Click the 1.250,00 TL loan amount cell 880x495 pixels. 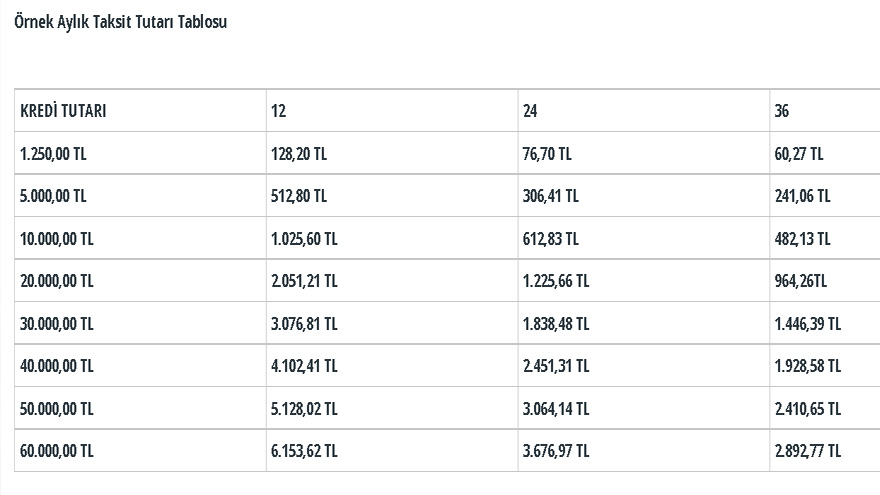[140, 153]
